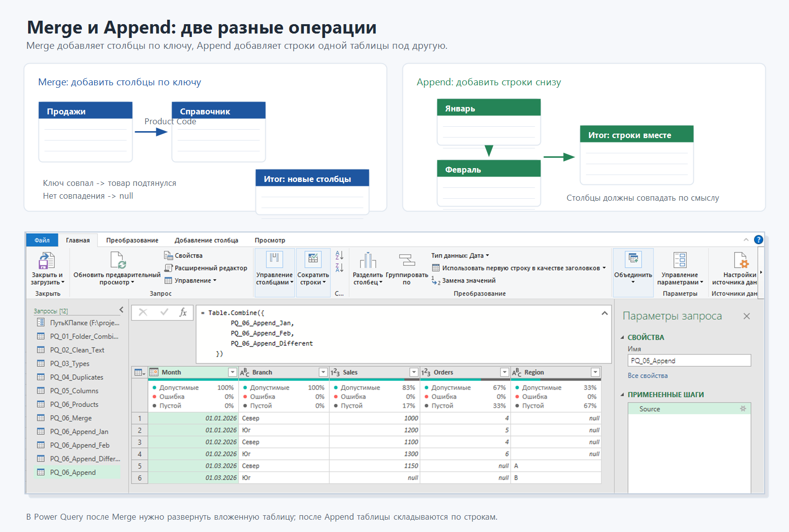Open Region column filter dropdown
789x532 pixels.
pos(595,372)
